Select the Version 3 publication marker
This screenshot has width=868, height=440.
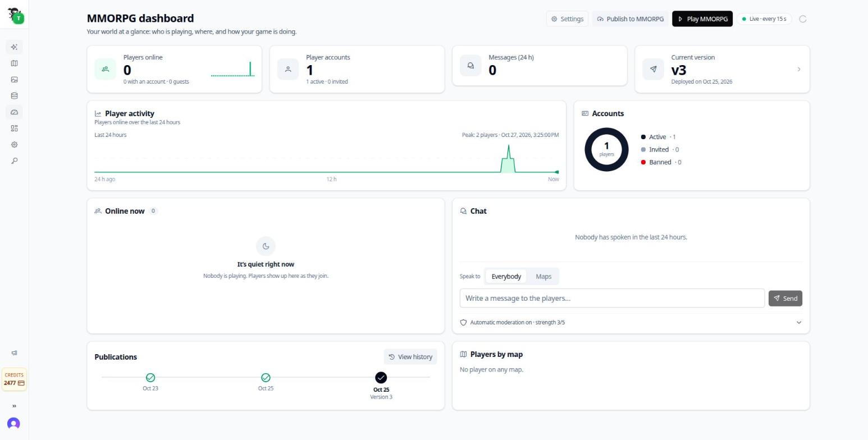tap(381, 378)
